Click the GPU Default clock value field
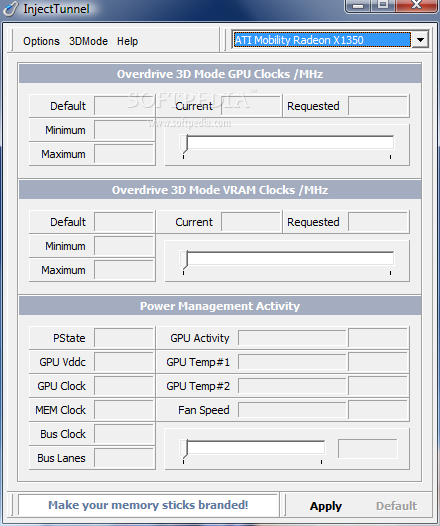This screenshot has height=526, width=440. click(x=124, y=106)
